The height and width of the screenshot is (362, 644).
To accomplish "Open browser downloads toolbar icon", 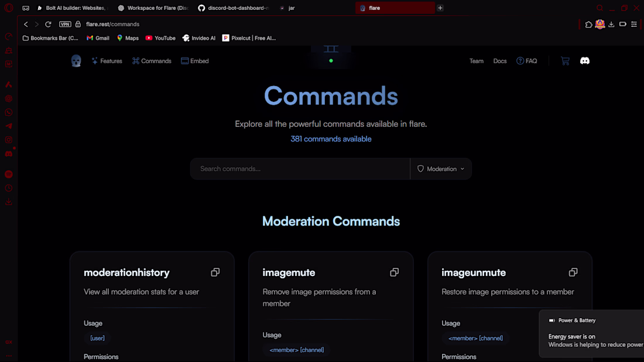I will click(x=611, y=24).
